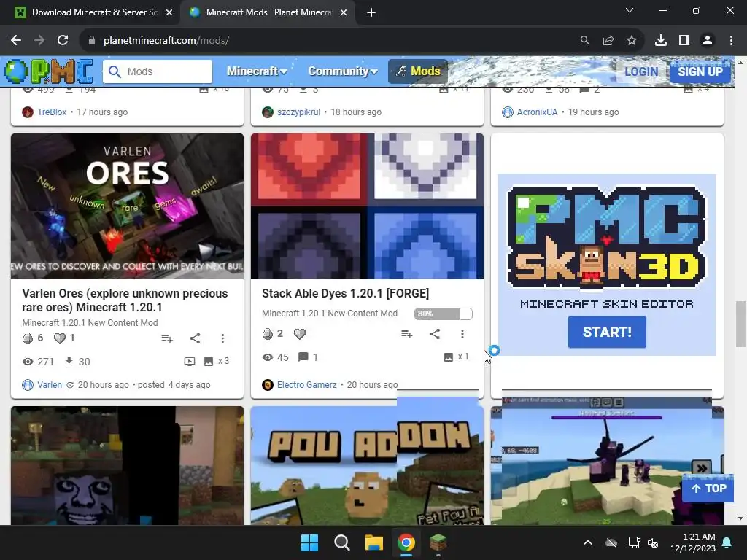Share the Stack Able Dyes mod
The width and height of the screenshot is (747, 560).
(x=435, y=334)
